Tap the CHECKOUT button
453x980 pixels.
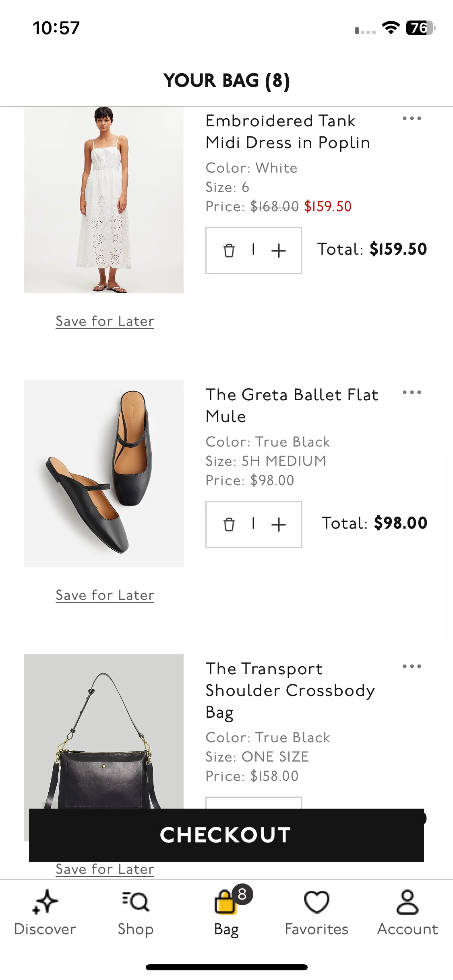(x=226, y=835)
